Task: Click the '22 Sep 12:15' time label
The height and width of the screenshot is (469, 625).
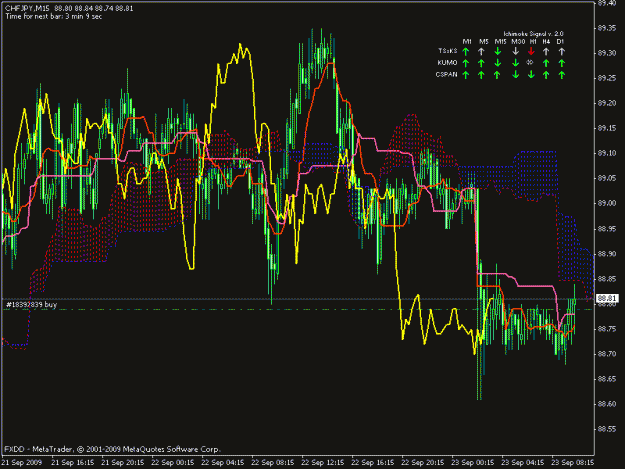Action: [323, 463]
